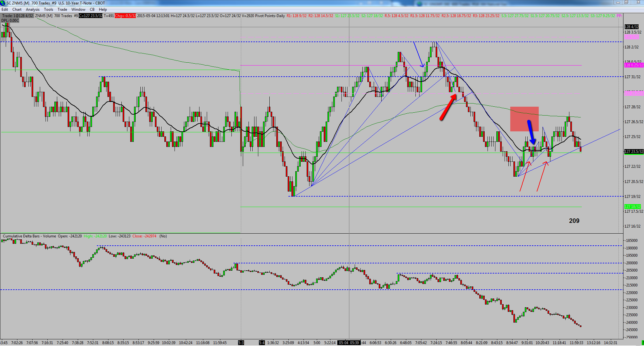The width and height of the screenshot is (644, 346).
Task: Click the 'H=127 24.5/32' high value
Action: pos(183,16)
